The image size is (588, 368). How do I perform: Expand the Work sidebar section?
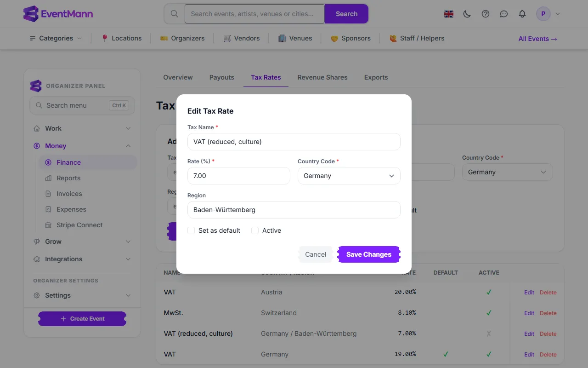point(82,128)
